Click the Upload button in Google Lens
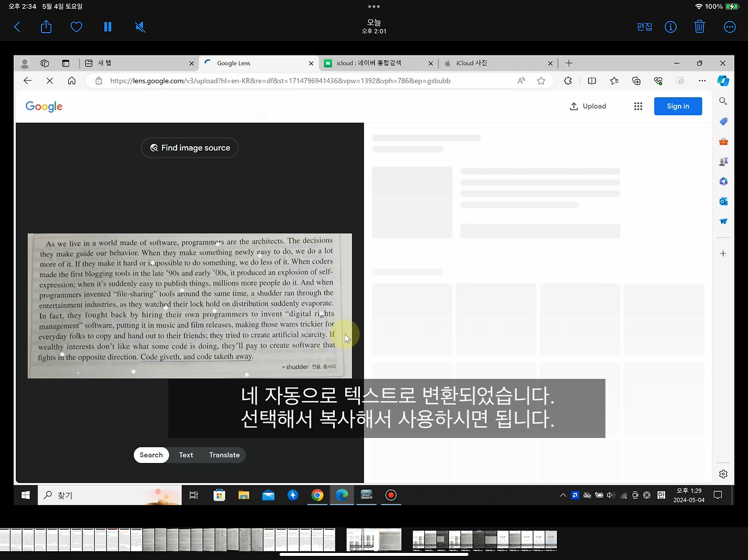748x560 pixels. [x=588, y=106]
